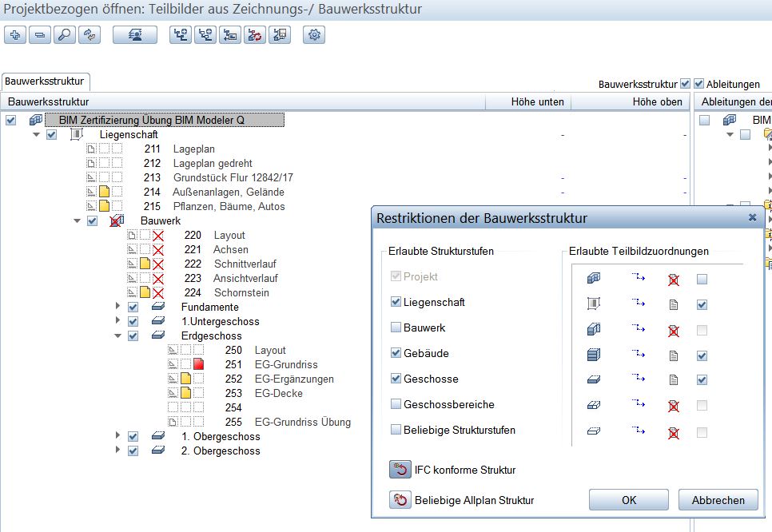Open the gear settings icon in toolbar
Image resolution: width=772 pixels, height=532 pixels.
[314, 35]
